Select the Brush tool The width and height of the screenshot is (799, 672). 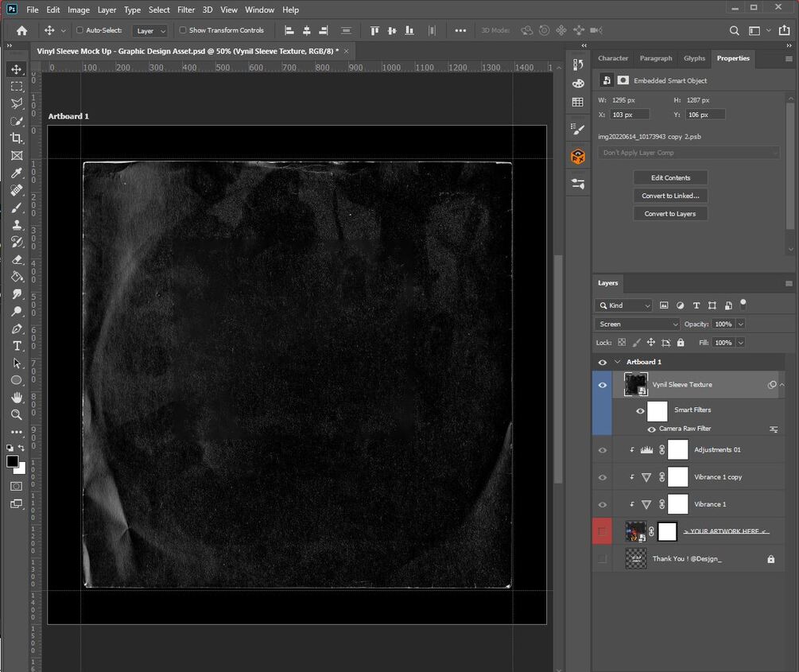coord(17,208)
